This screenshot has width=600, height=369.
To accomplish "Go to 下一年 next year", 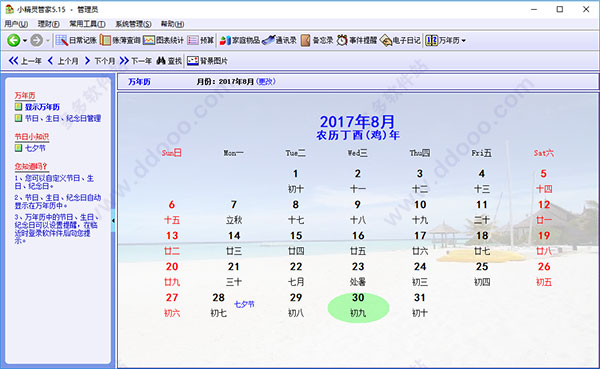I will pos(135,61).
